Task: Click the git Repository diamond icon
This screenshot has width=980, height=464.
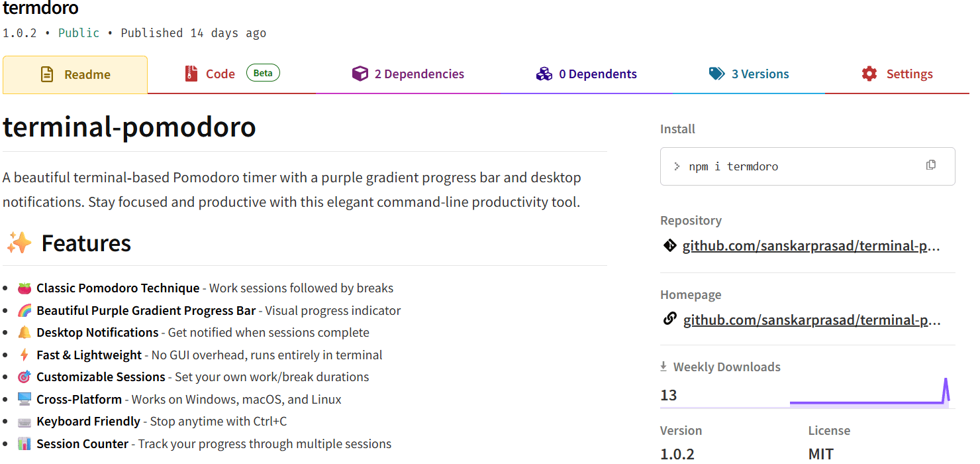Action: point(669,246)
